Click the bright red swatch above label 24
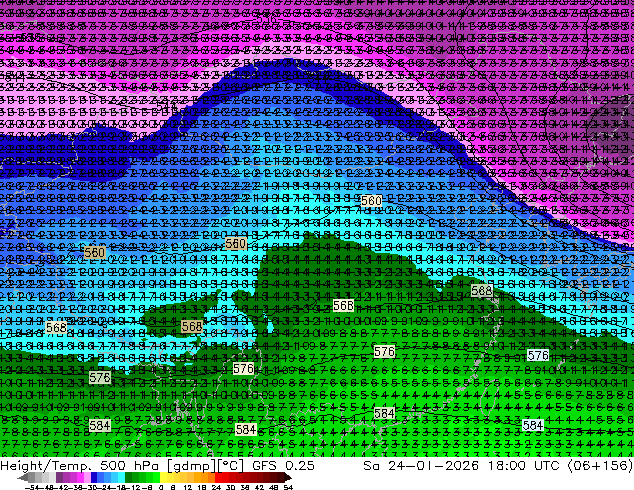The height and width of the screenshot is (490, 634). point(218,478)
